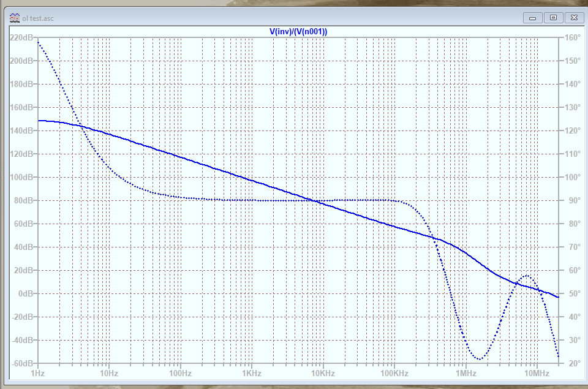Image resolution: width=588 pixels, height=389 pixels.
Task: Click the 0dB magnitude axis label
Action: point(26,293)
